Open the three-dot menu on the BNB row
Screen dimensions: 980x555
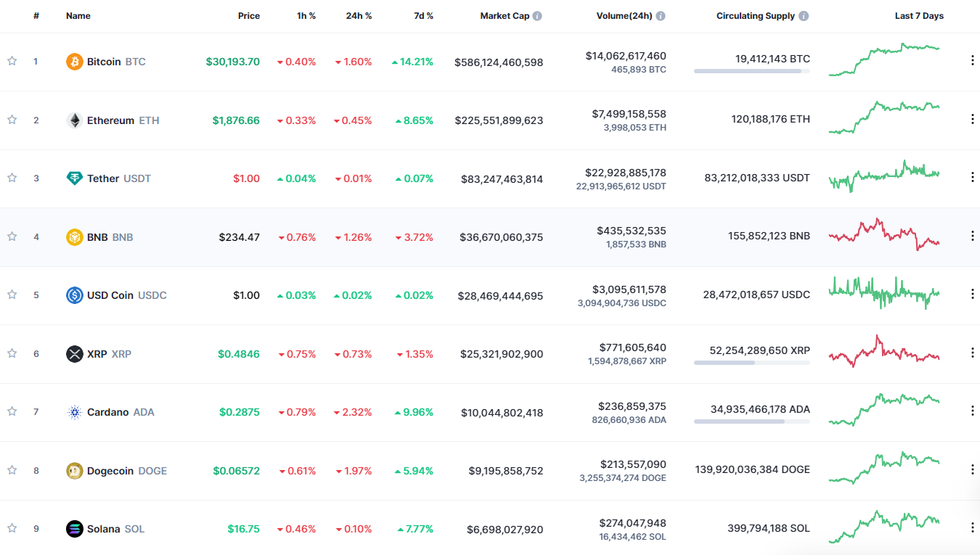(972, 235)
